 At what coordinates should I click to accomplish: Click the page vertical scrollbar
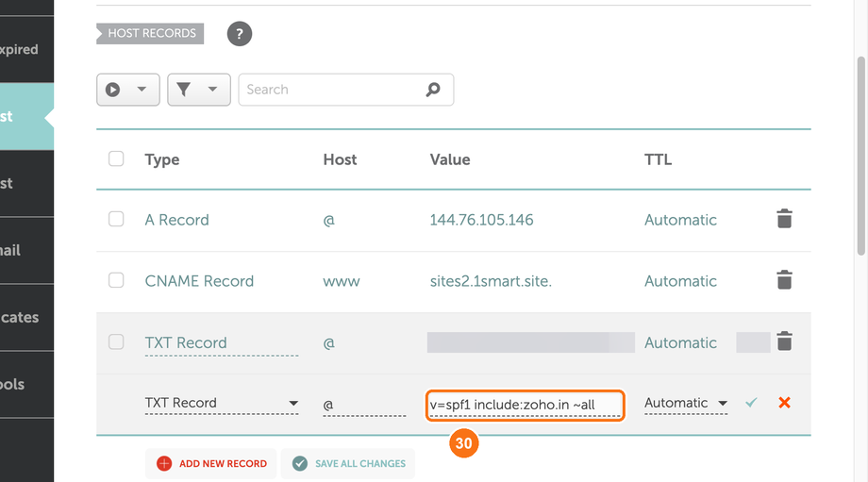click(860, 155)
